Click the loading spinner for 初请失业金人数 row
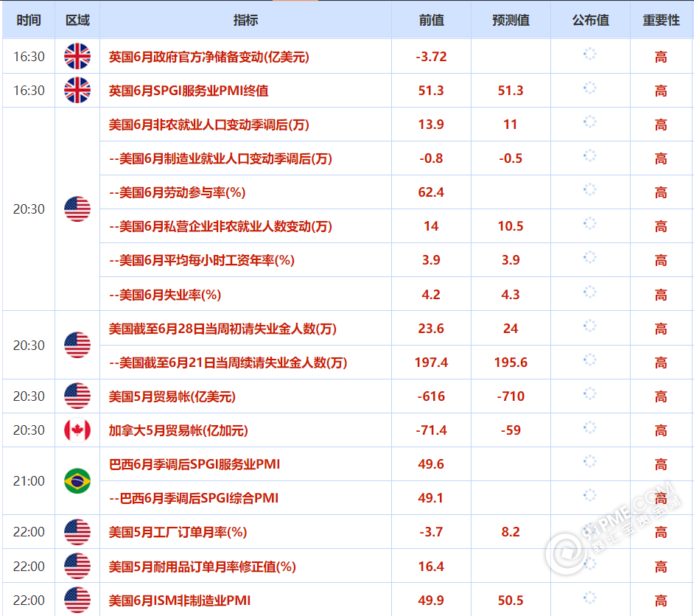This screenshot has width=694, height=616. [590, 326]
